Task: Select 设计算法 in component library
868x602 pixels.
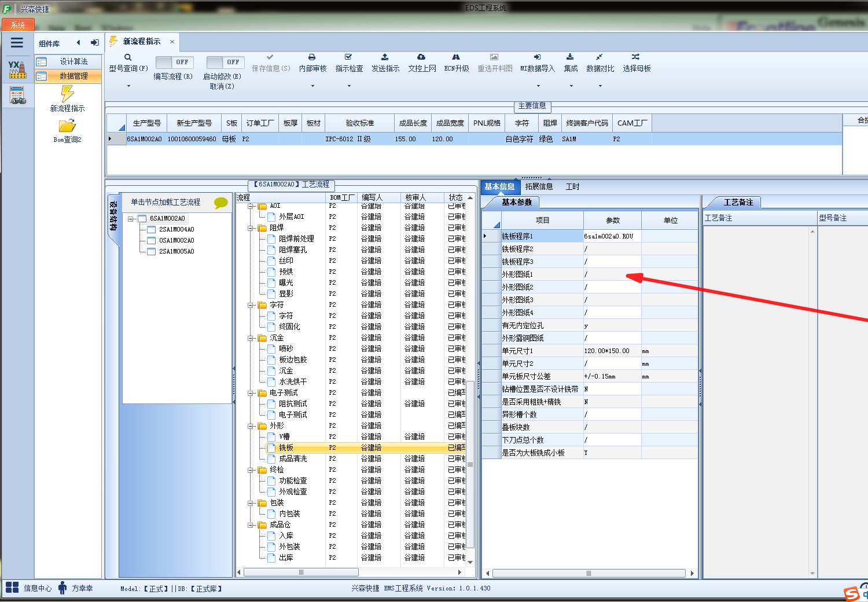Action: [68, 61]
